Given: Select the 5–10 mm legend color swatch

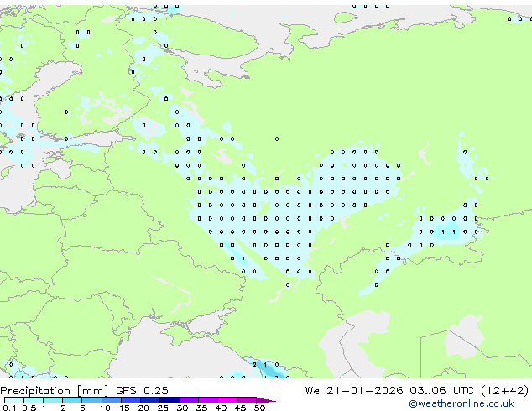Looking at the screenshot, I should tap(91, 400).
